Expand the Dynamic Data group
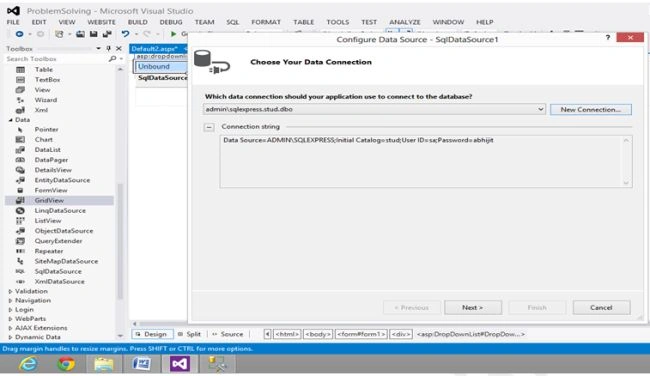The width and height of the screenshot is (650, 376). 10,337
